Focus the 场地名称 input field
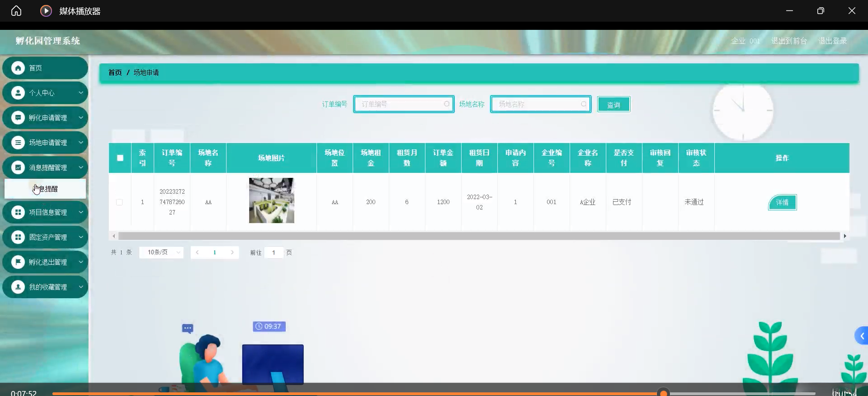Image resolution: width=868 pixels, height=396 pixels. (x=541, y=104)
